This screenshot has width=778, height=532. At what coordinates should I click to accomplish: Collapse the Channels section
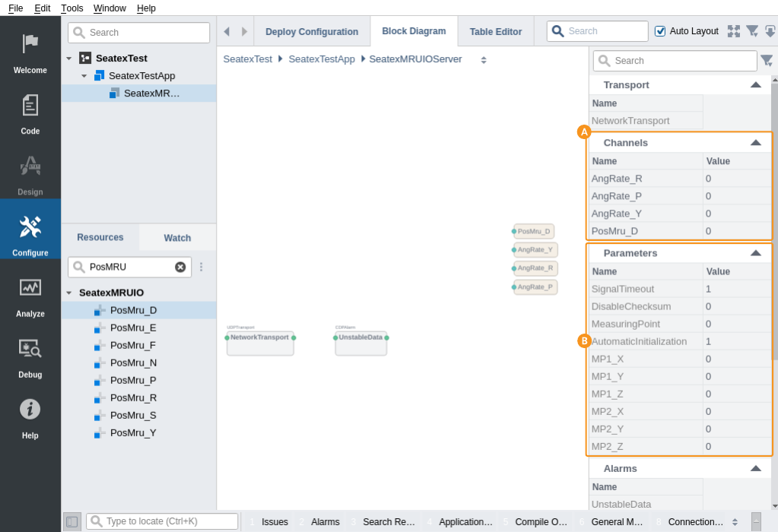(x=755, y=142)
